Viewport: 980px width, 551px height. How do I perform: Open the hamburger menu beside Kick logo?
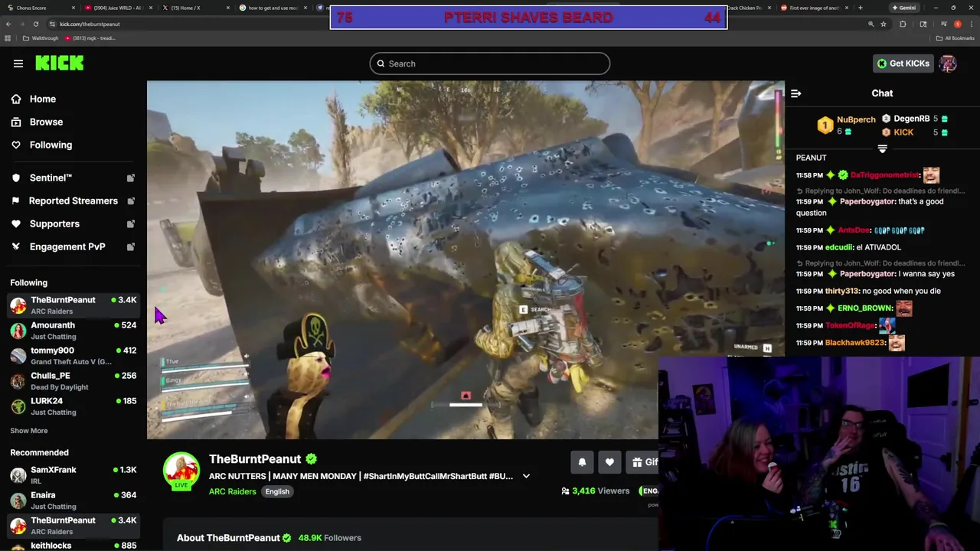pyautogui.click(x=18, y=64)
